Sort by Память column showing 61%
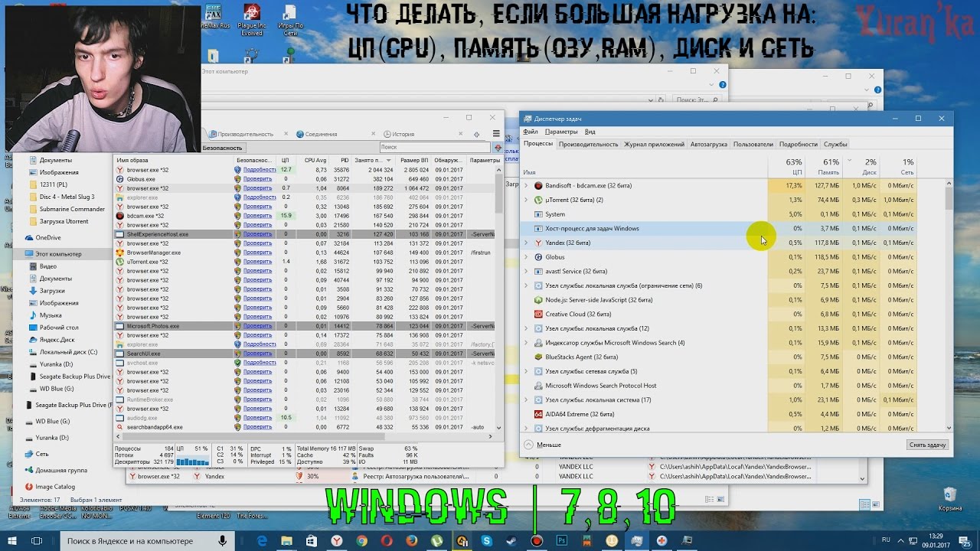This screenshot has height=551, width=980. (823, 166)
